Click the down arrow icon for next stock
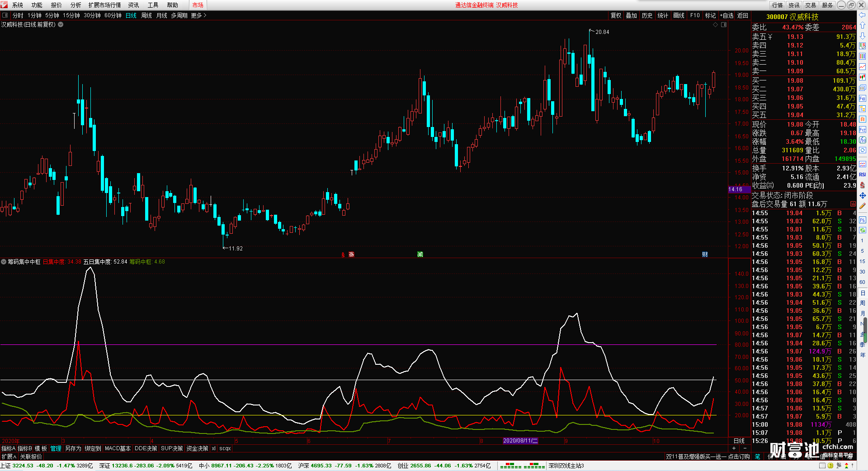 [x=863, y=36]
